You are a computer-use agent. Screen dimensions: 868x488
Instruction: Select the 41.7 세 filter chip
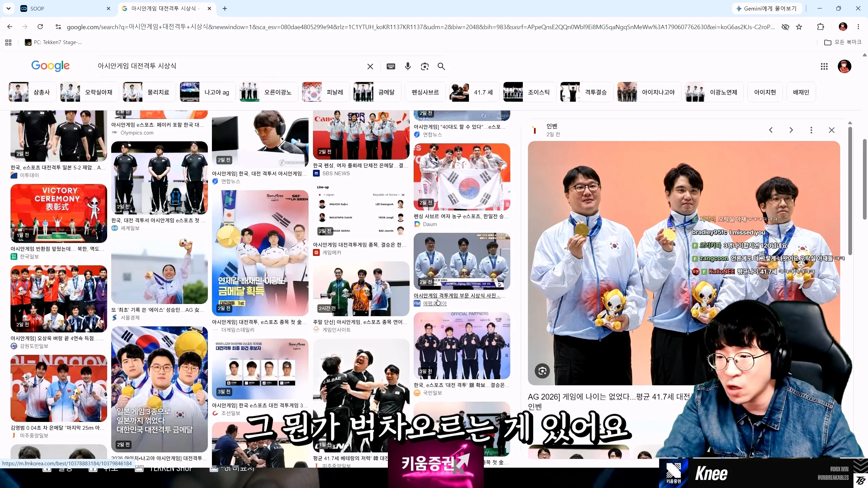474,92
